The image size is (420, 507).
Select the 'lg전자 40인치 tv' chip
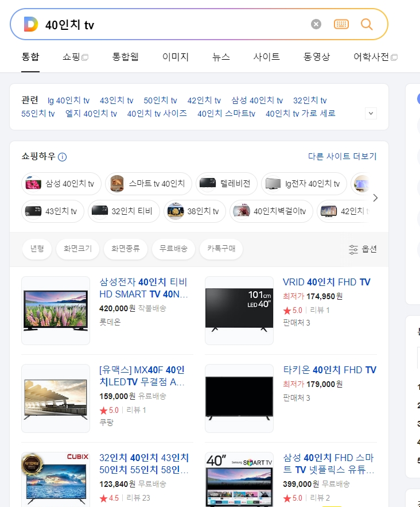pos(304,184)
